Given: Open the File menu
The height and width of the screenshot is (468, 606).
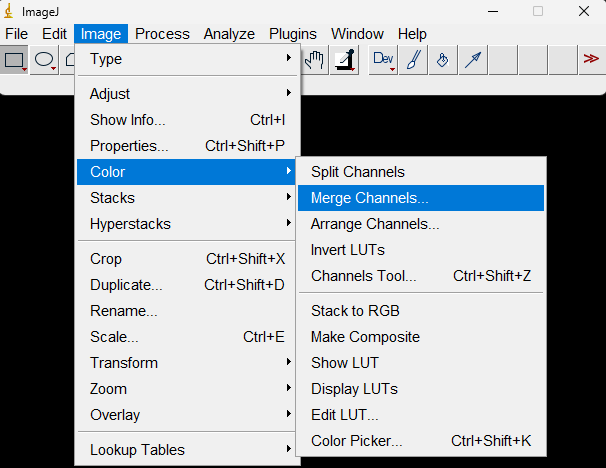Looking at the screenshot, I should coord(16,34).
